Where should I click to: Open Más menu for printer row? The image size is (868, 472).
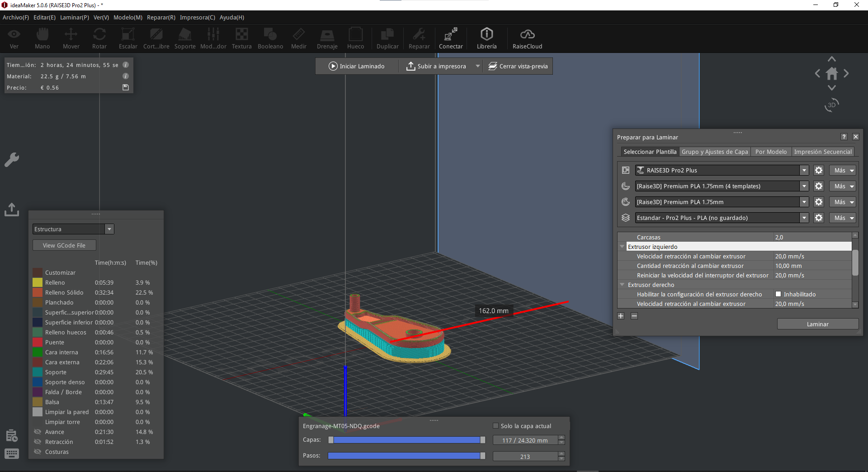click(843, 170)
